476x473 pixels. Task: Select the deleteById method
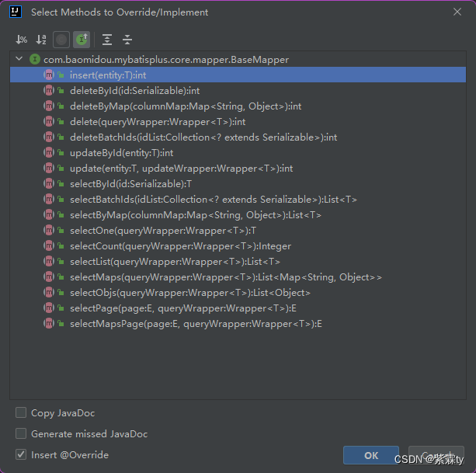point(134,91)
